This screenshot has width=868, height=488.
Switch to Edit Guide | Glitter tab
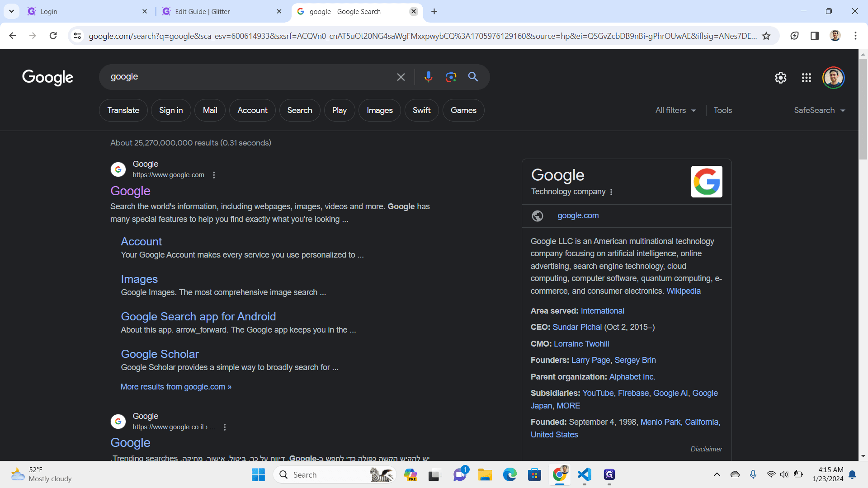[x=222, y=11]
